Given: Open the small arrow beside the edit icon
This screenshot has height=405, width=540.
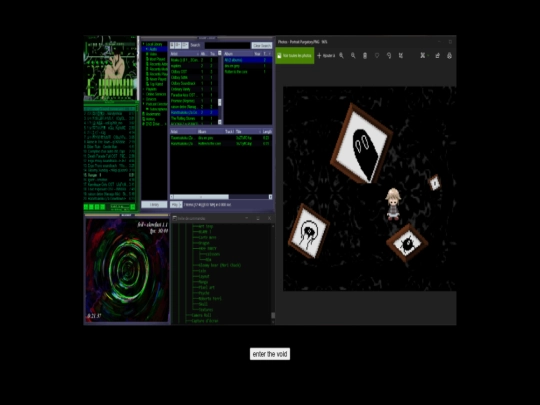Looking at the screenshot, I should point(428,56).
